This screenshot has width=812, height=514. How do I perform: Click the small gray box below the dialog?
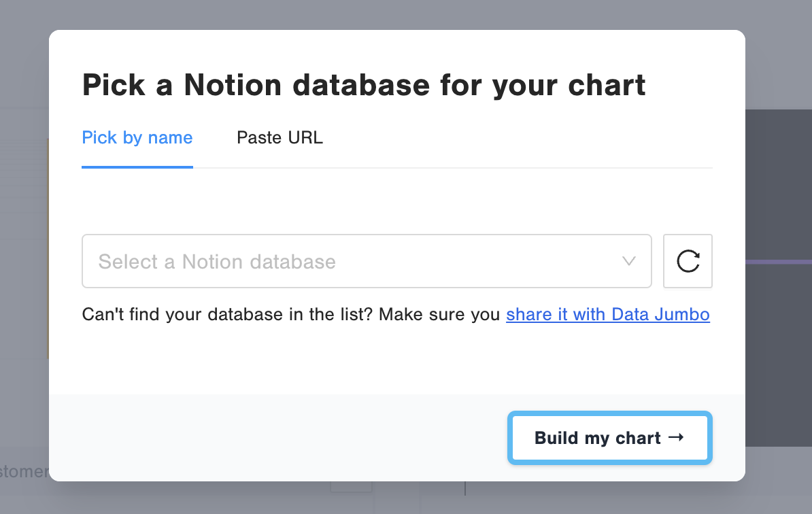(351, 487)
